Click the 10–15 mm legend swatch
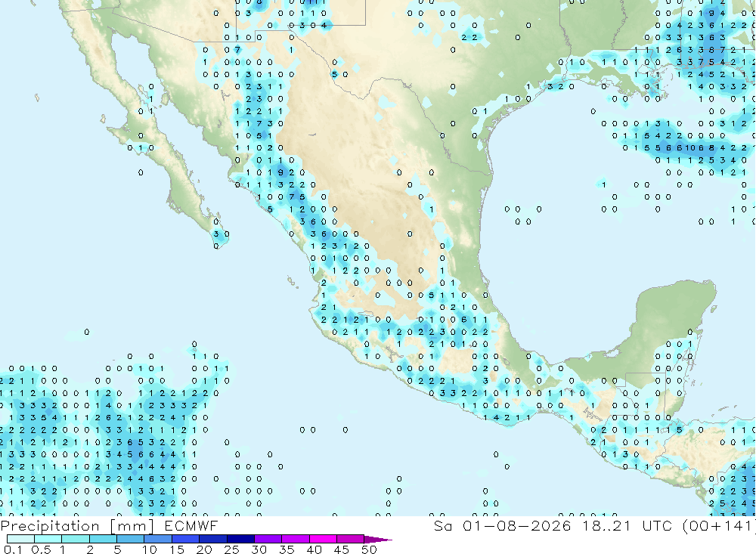 (158, 539)
